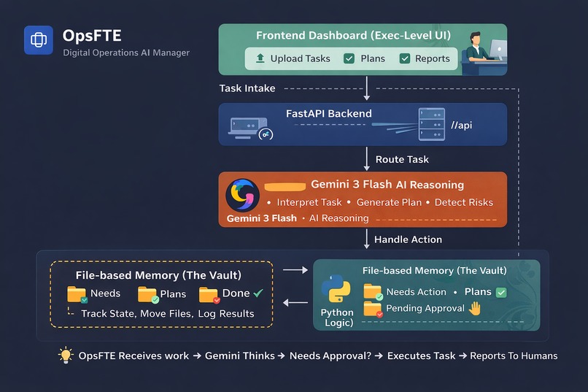
Task: Click the yellow raised hand icon
Action: point(475,308)
